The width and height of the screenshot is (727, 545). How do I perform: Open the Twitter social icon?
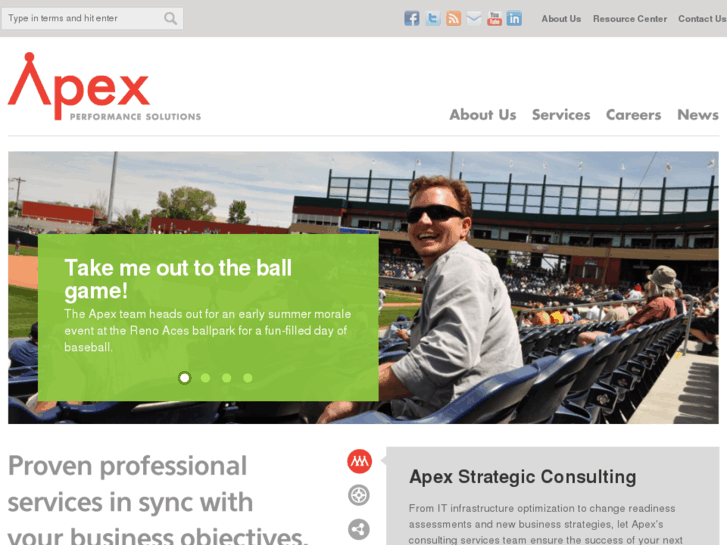pyautogui.click(x=433, y=19)
